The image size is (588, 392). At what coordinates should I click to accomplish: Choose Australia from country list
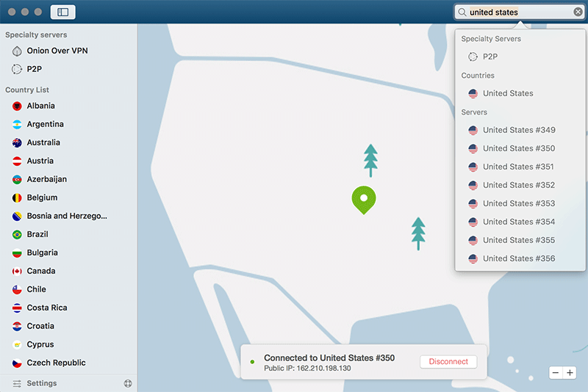[43, 142]
